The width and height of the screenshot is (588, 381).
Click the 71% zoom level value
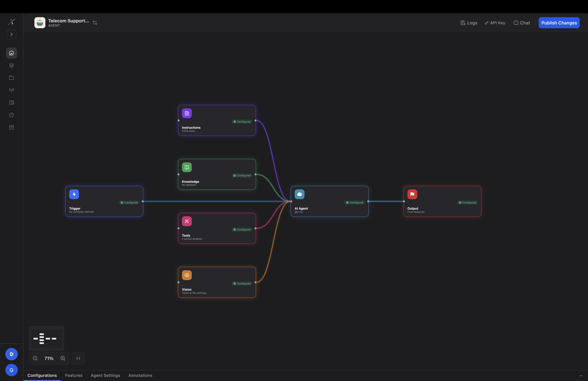point(49,358)
